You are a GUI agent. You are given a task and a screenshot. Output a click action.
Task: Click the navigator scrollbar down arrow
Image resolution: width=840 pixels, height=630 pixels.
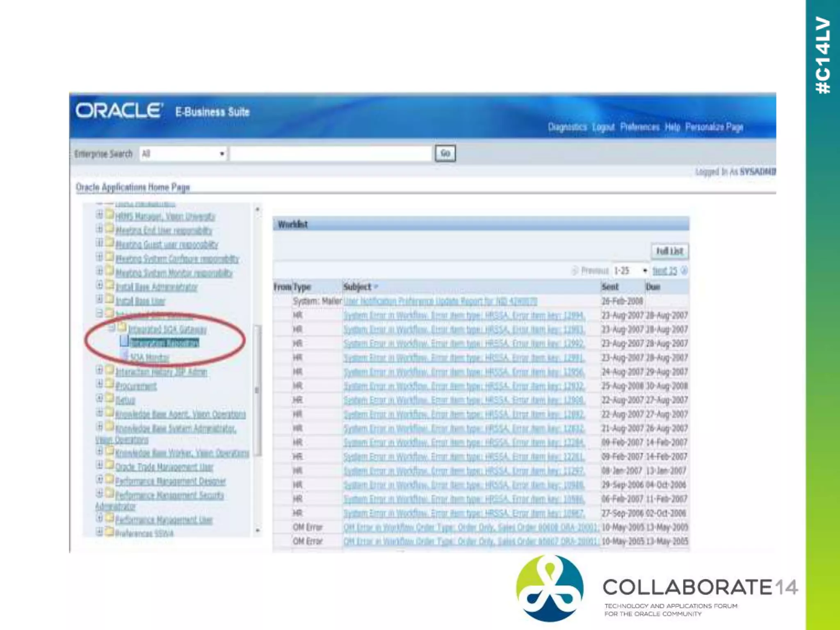point(258,530)
